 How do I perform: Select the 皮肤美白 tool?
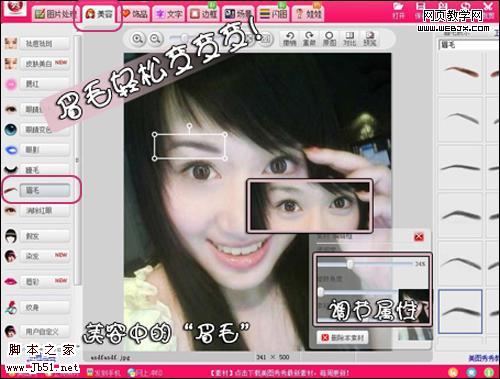click(x=45, y=63)
